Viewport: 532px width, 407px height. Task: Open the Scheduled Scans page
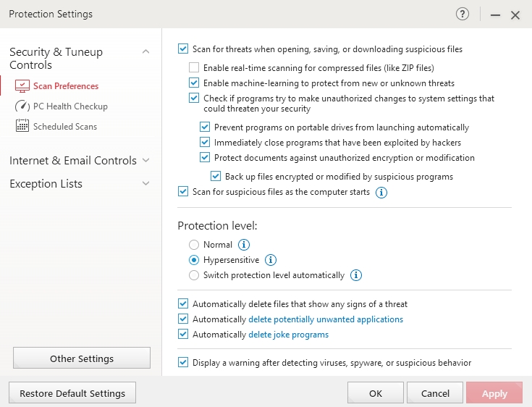64,127
